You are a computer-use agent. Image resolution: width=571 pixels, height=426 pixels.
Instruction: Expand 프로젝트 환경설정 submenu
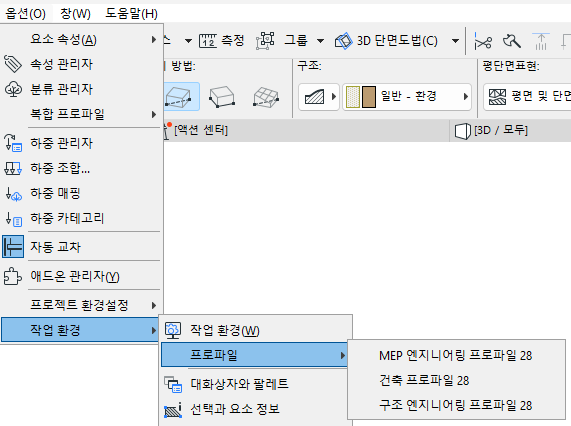pos(82,305)
